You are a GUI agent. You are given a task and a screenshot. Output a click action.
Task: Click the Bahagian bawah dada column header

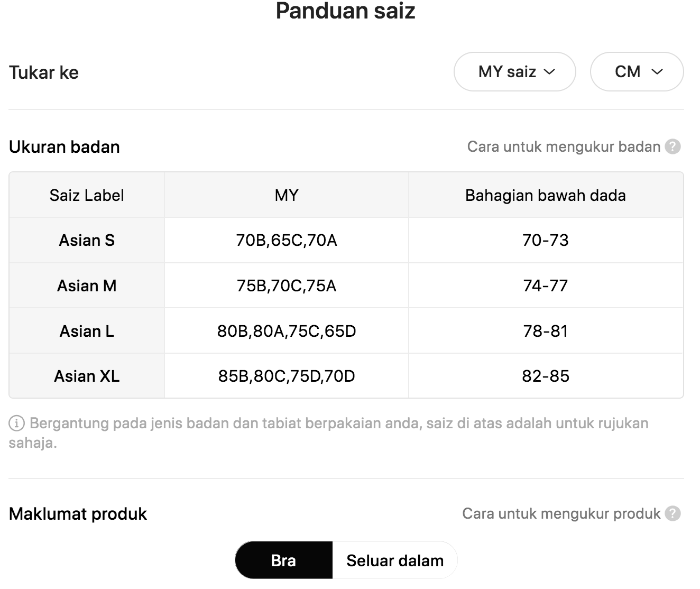click(x=546, y=195)
